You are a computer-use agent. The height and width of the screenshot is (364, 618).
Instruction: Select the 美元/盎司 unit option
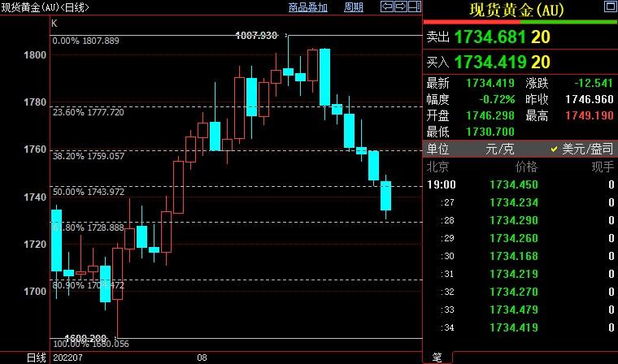tap(581, 149)
